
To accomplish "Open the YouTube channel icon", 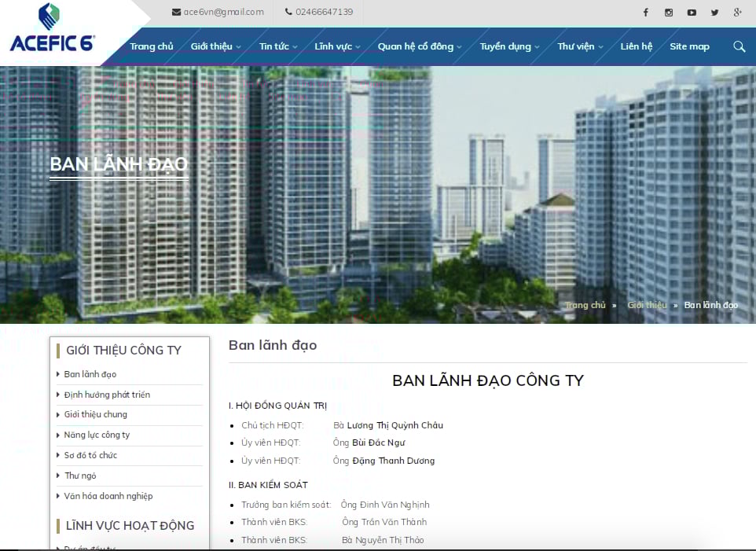I will point(692,12).
